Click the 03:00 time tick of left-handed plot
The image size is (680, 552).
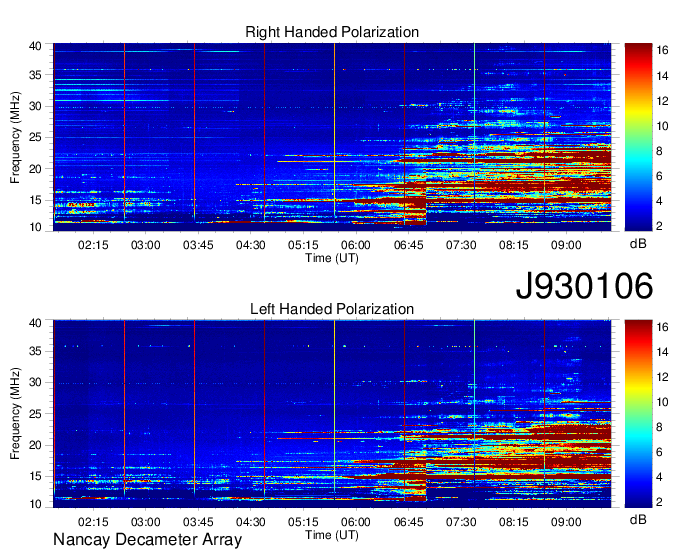(146, 522)
